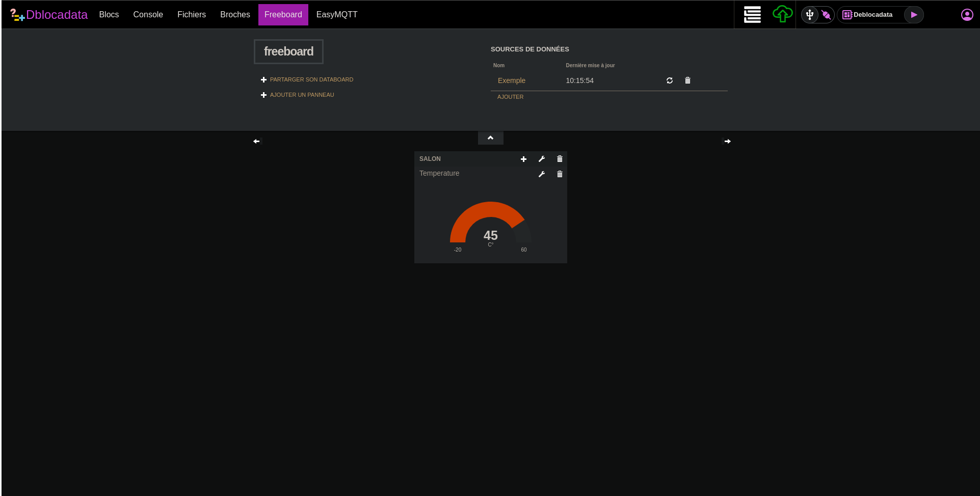Remove the Temperature gauge widget

coord(560,174)
